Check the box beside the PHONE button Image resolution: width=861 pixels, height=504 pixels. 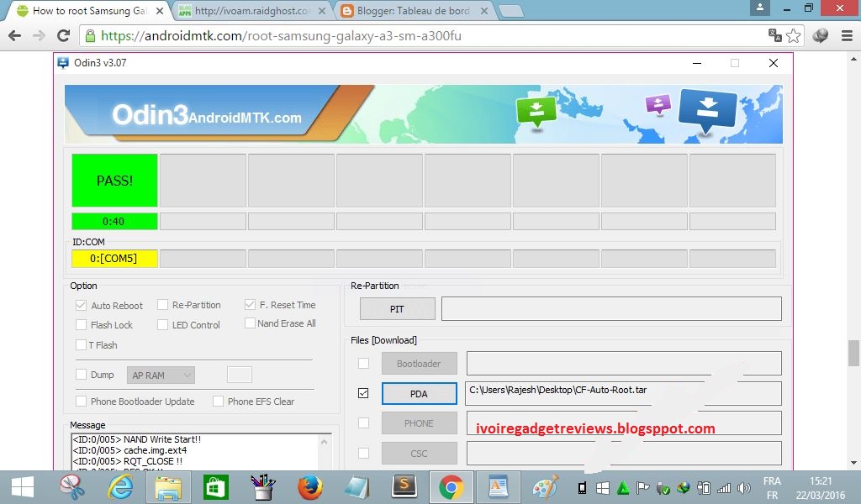(x=363, y=423)
